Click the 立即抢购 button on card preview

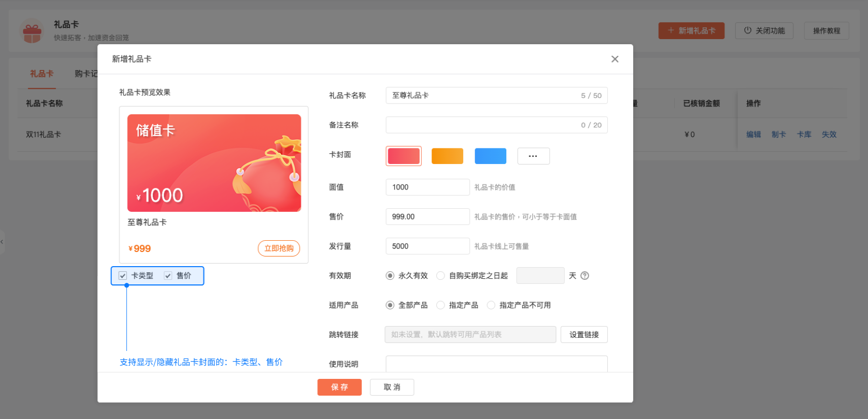click(279, 248)
